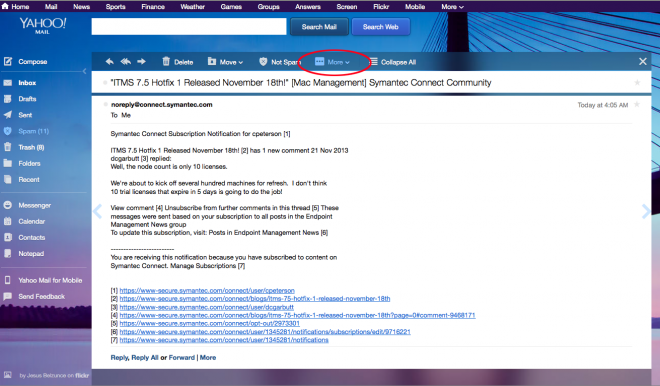Go to Home in top navigation

16,6
